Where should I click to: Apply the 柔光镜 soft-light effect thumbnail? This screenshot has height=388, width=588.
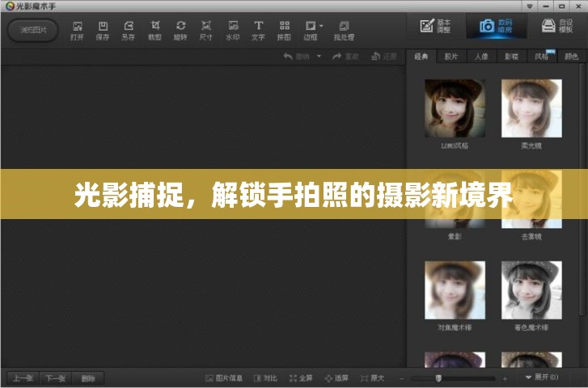point(531,108)
